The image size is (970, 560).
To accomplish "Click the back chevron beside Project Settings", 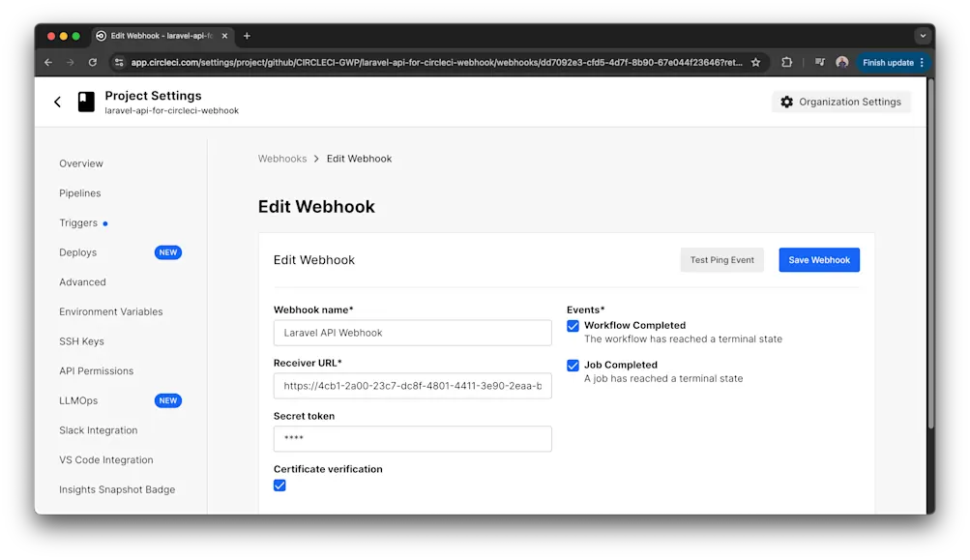I will (57, 101).
